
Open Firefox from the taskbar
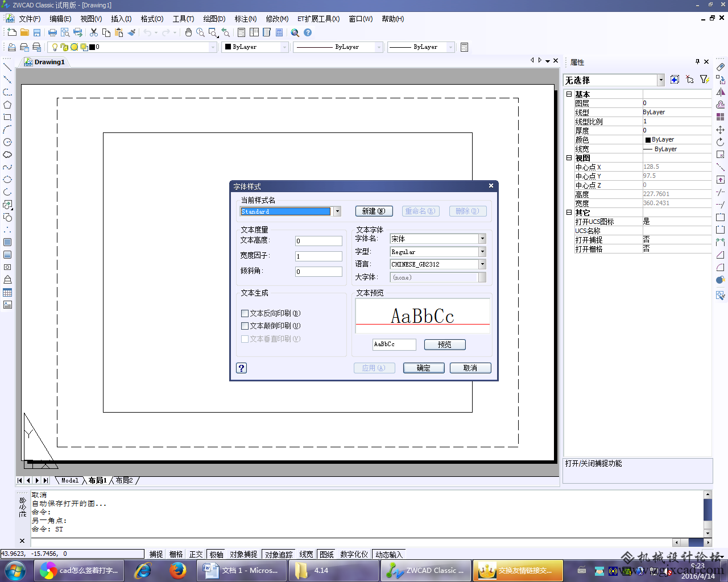pos(177,570)
